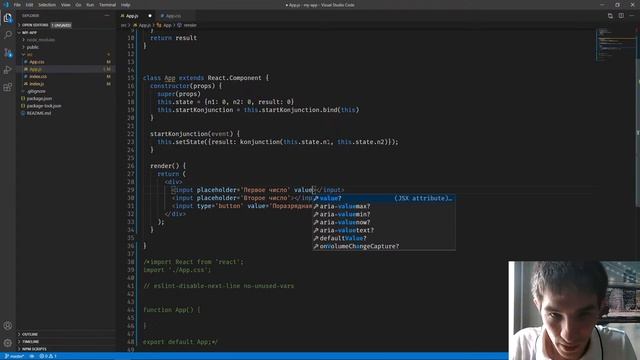The height and width of the screenshot is (360, 640).
Task: Open the Extensions view
Action: [8, 87]
